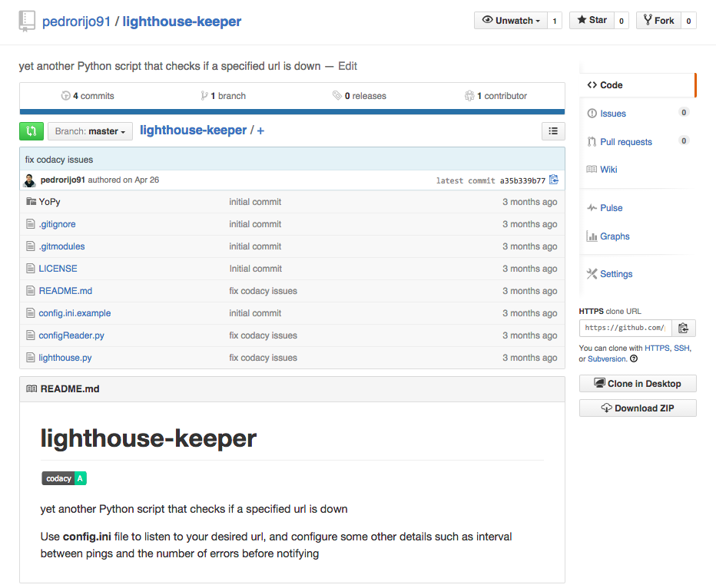Click the stargazers count next to Star

[622, 21]
